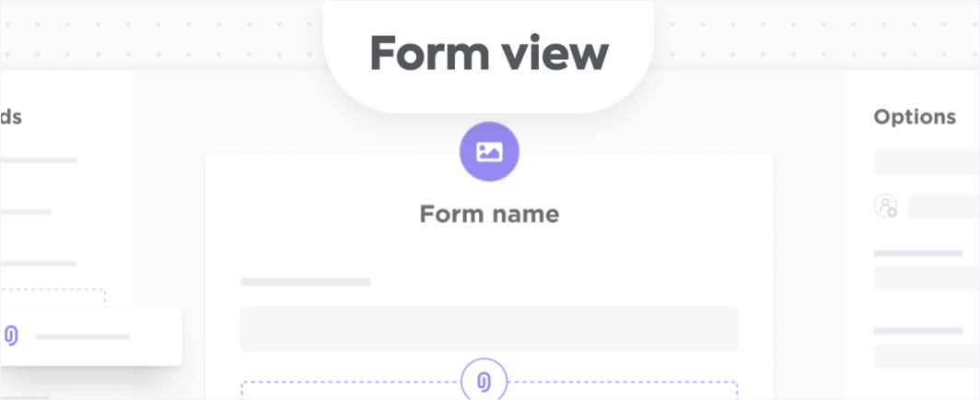The height and width of the screenshot is (400, 980).
Task: Click the circled paperclip icon in the form
Action: pyautogui.click(x=484, y=381)
